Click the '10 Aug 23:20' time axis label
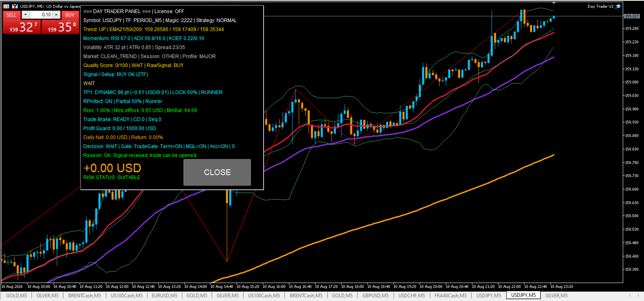 [562, 287]
